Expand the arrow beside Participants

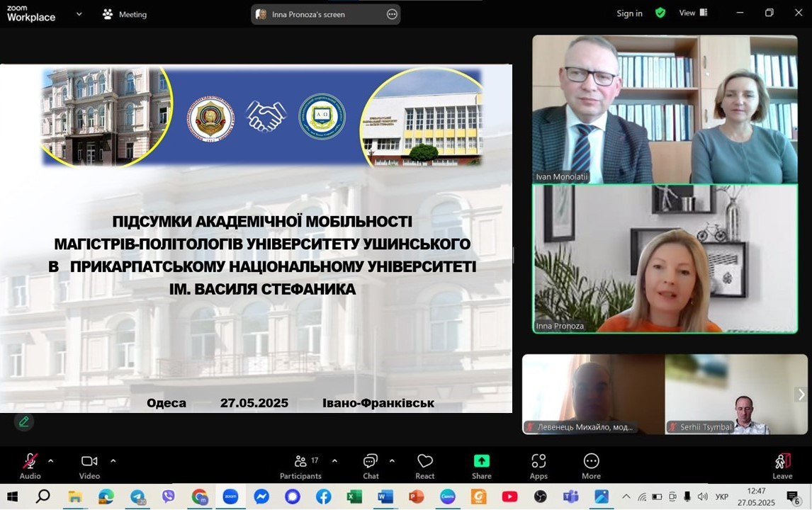click(334, 460)
